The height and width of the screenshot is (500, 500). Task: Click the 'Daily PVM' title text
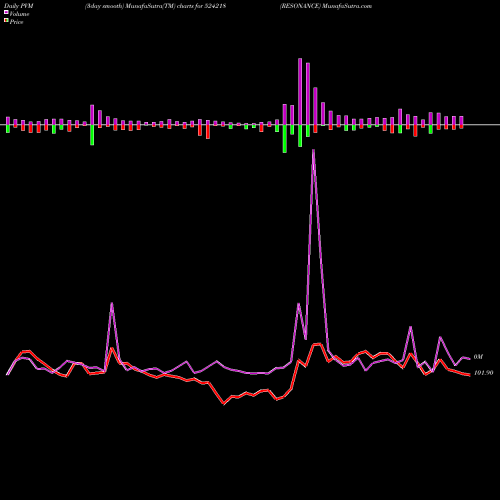point(19,6)
